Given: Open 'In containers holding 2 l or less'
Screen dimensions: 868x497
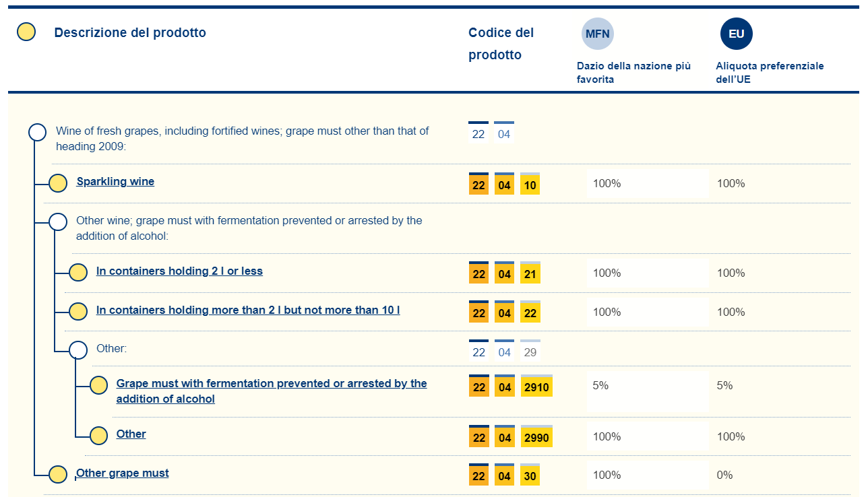Looking at the screenshot, I should (x=179, y=271).
